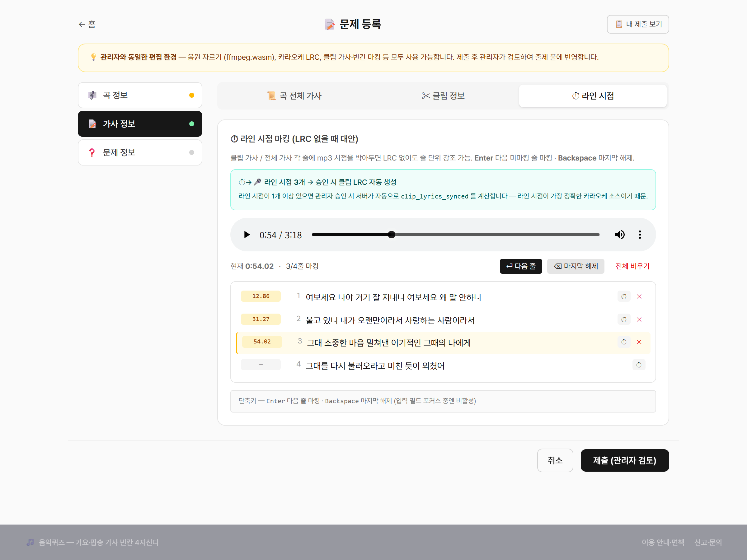Remove timestamp of line 3 with X

[x=639, y=342]
